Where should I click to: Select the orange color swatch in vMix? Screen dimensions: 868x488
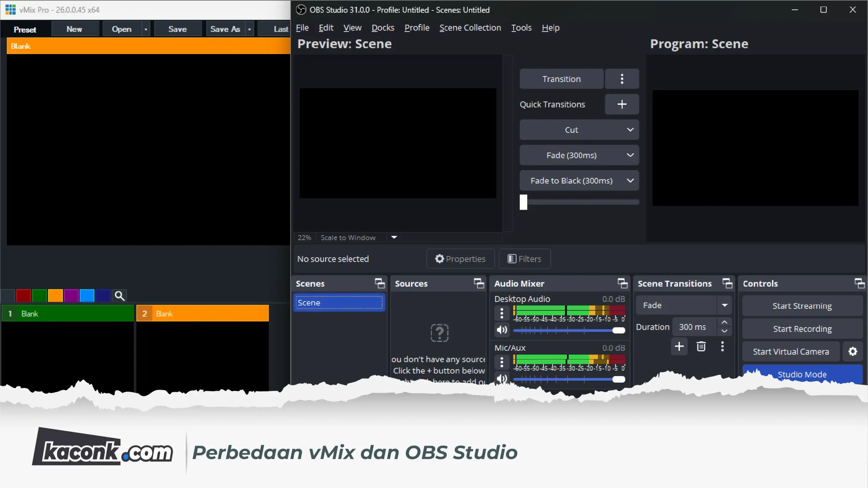55,296
